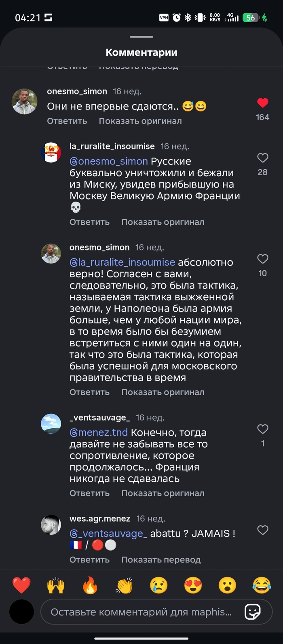Image resolution: width=283 pixels, height=644 pixels.
Task: Show translation of wes.agr.menez comment
Action: (x=161, y=560)
